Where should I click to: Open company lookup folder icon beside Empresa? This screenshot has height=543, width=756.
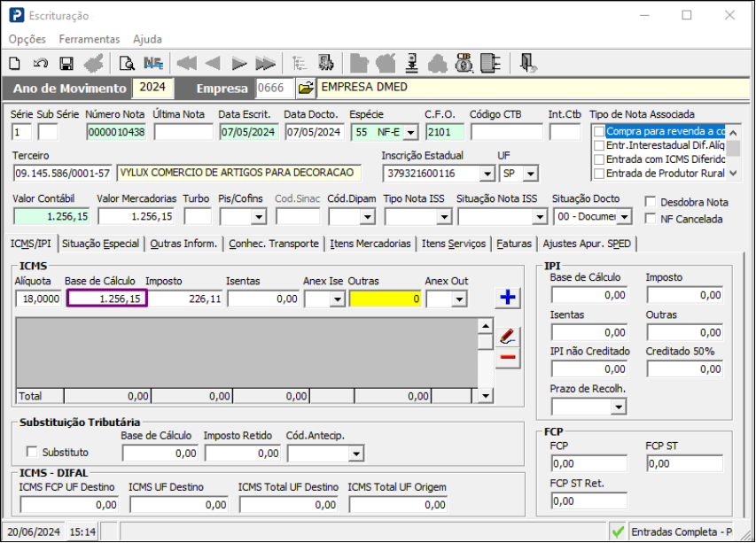point(305,89)
